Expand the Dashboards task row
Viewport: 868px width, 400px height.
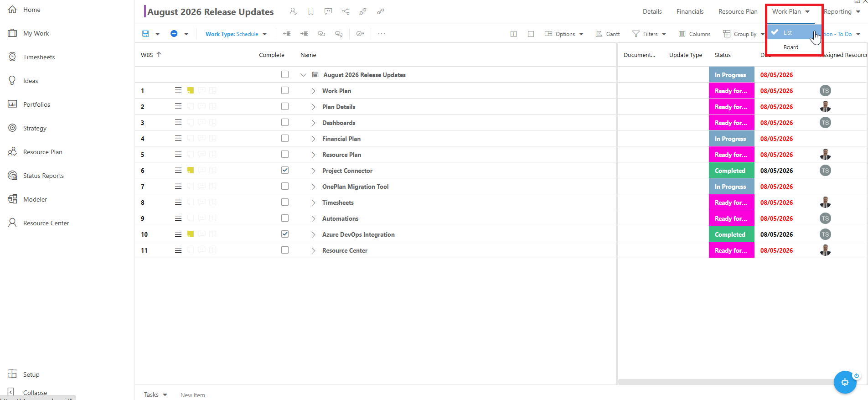(x=313, y=123)
